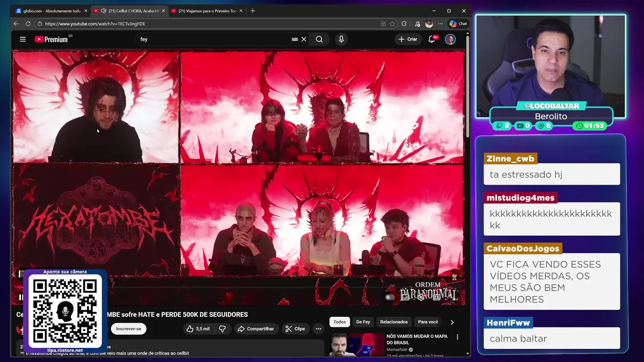Expand the video description box
This screenshot has width=644, height=362.
[170, 349]
